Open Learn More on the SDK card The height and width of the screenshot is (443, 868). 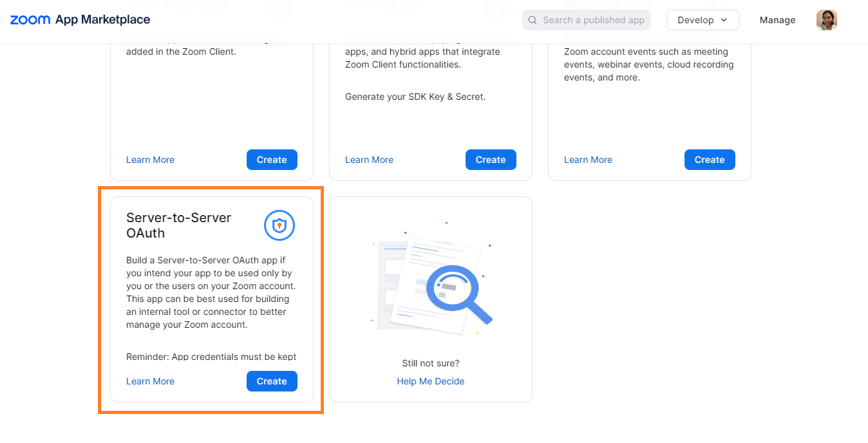(369, 160)
